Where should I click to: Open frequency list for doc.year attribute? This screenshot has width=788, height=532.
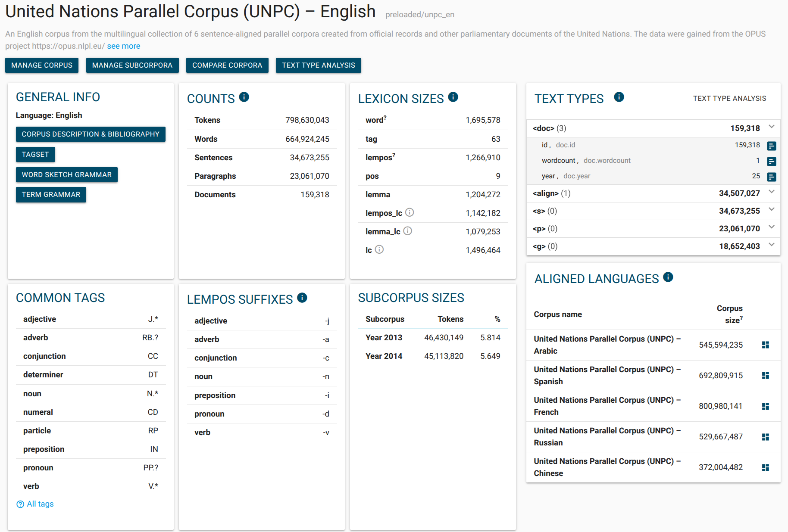(x=772, y=177)
